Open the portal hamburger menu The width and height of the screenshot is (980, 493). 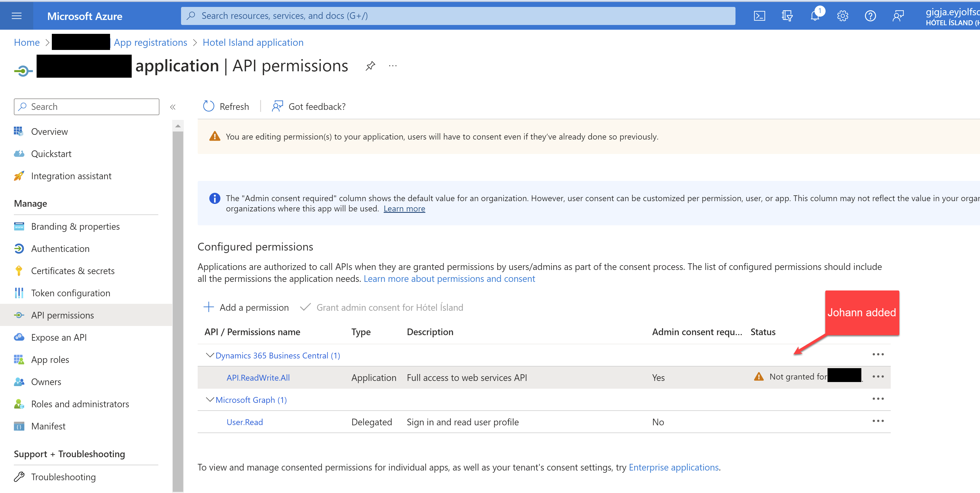tap(16, 16)
